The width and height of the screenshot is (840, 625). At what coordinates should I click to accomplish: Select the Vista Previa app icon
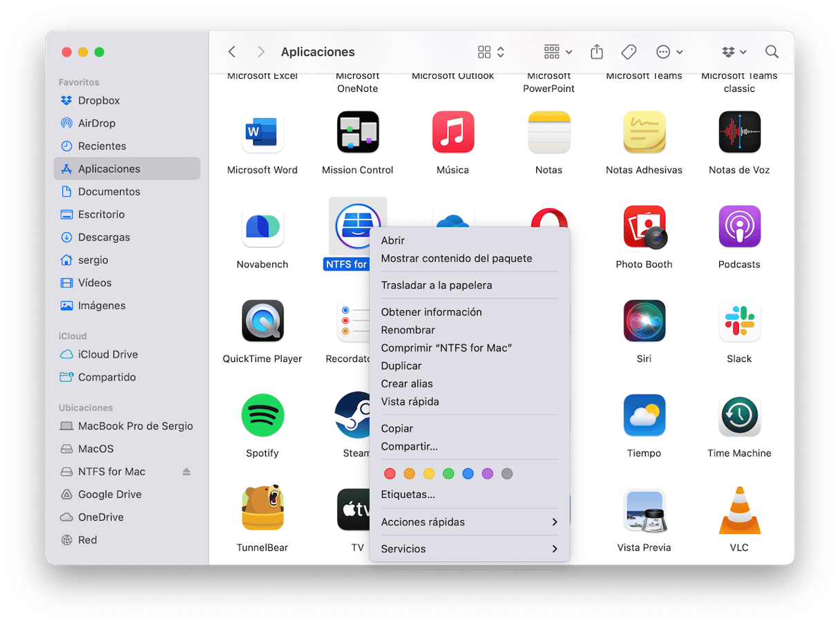coord(644,510)
